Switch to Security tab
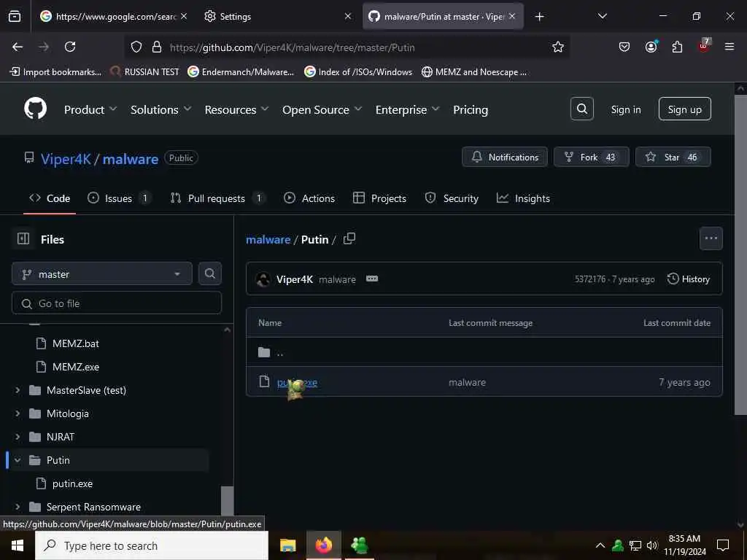Viewport: 747px width, 560px height. pyautogui.click(x=452, y=198)
